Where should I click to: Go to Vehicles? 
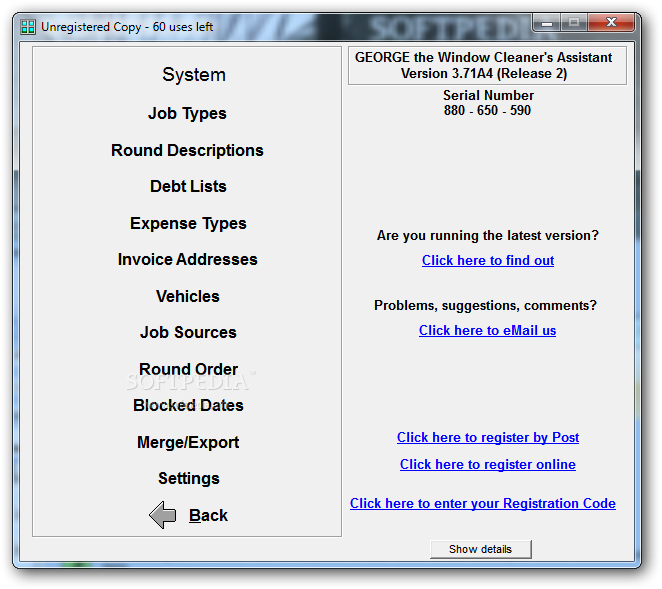pos(187,296)
